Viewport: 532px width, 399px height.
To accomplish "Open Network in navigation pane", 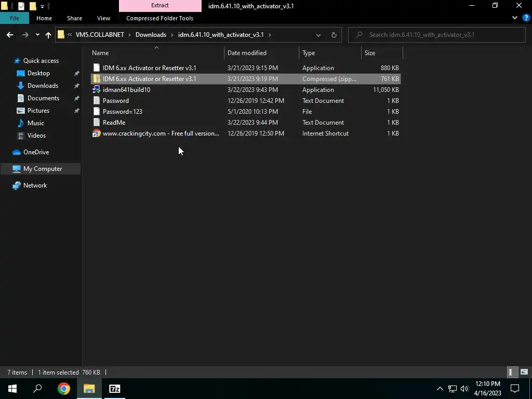I will [x=35, y=185].
